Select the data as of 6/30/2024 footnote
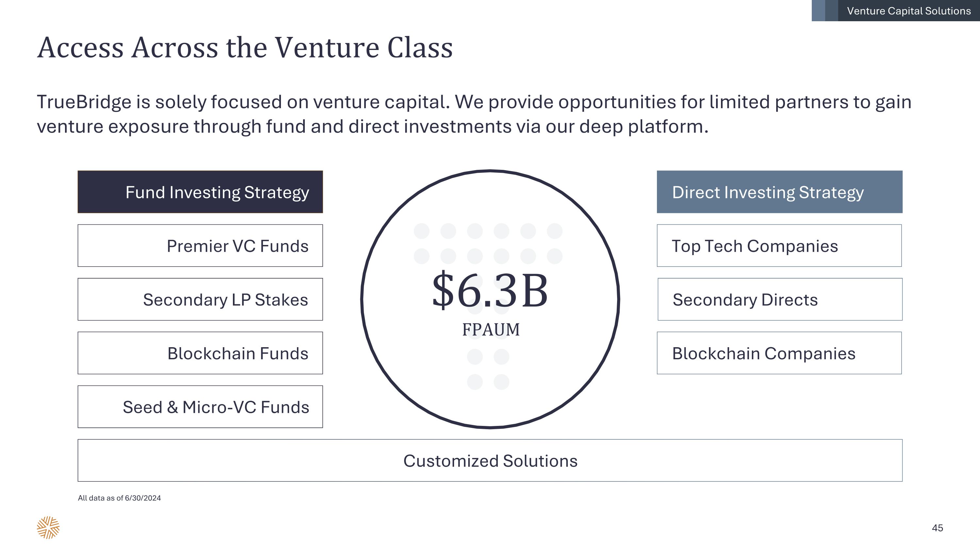Viewport: 980px width, 551px height. pos(120,498)
